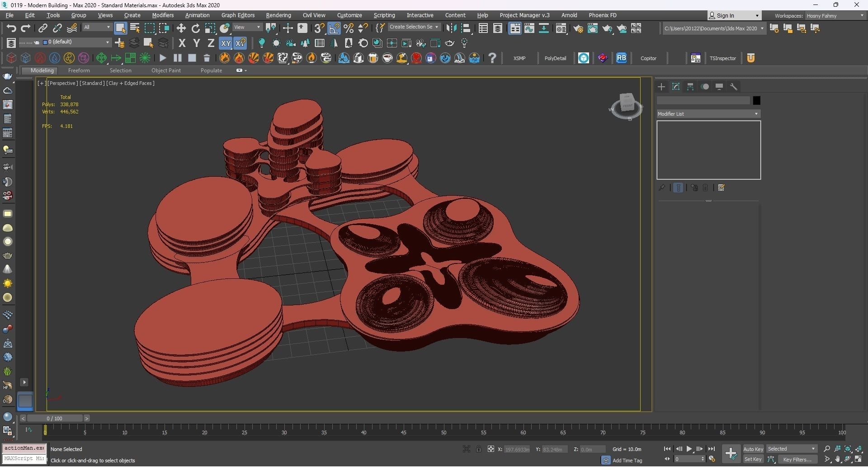Open the Display command panel tab
This screenshot has width=868, height=470.
[x=719, y=87]
